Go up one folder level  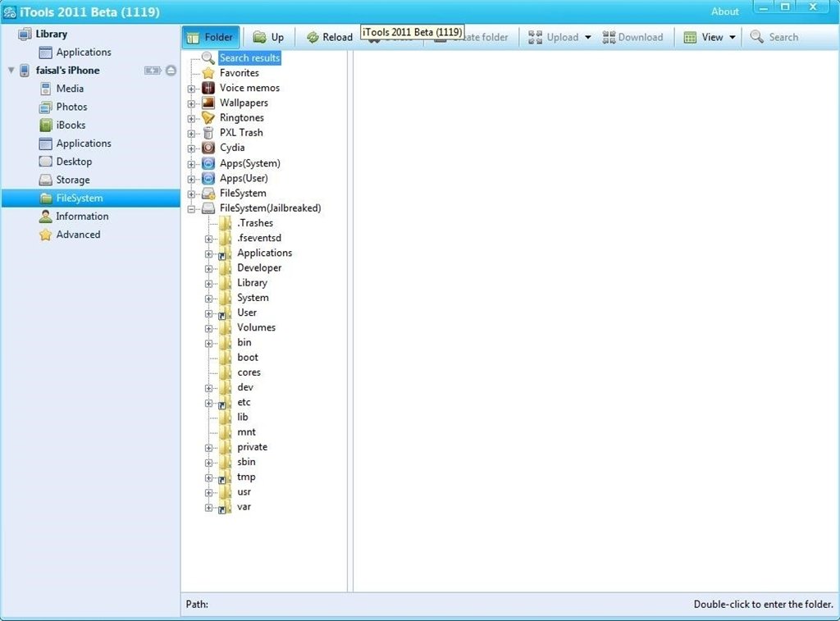point(268,37)
